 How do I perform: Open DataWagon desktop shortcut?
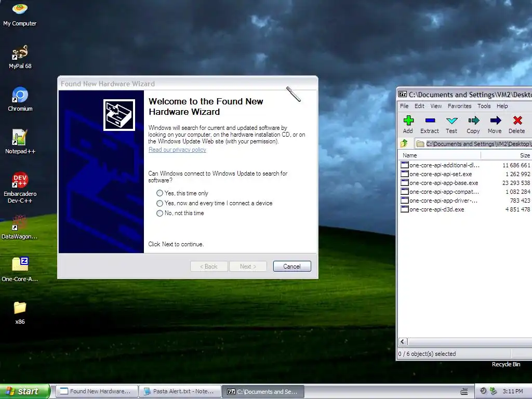click(20, 227)
